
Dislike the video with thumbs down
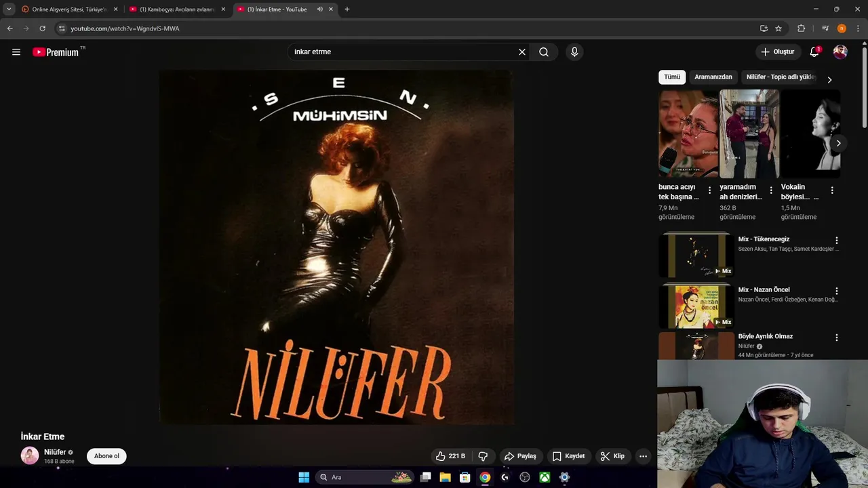click(x=484, y=456)
